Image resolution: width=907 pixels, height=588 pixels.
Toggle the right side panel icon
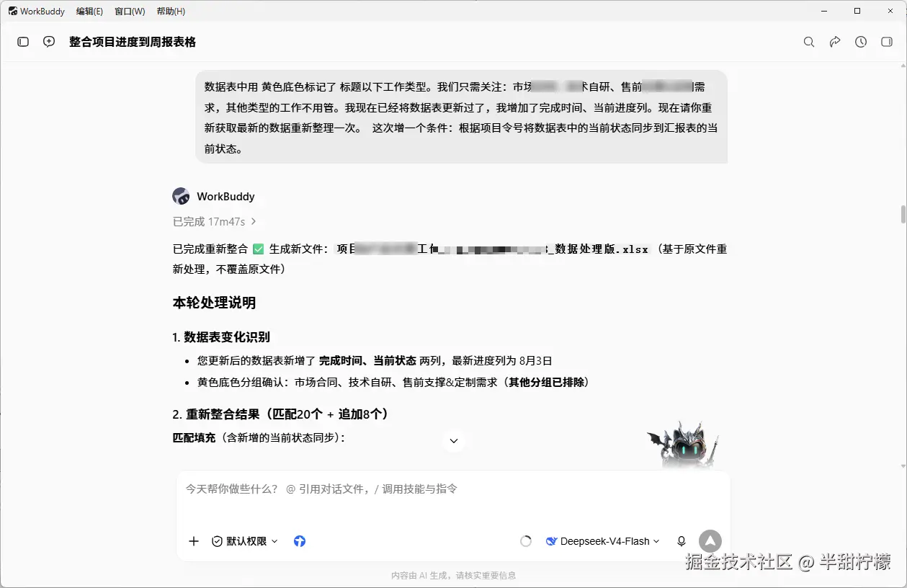pos(887,42)
